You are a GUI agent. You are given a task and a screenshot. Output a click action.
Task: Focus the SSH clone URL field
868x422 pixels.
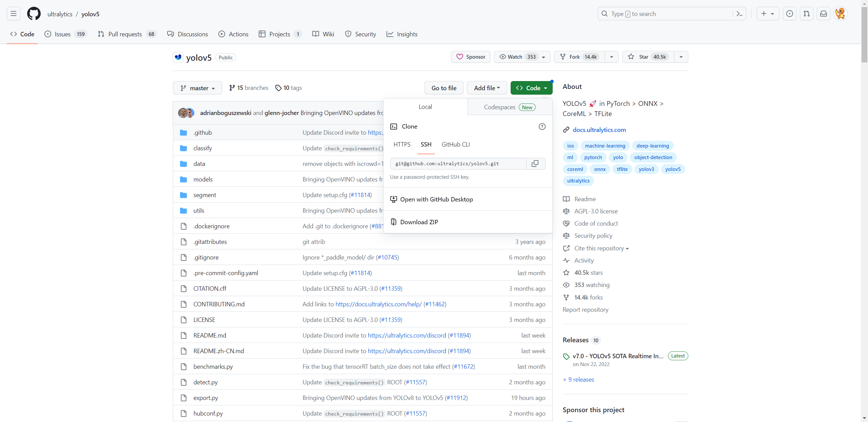[x=458, y=164]
